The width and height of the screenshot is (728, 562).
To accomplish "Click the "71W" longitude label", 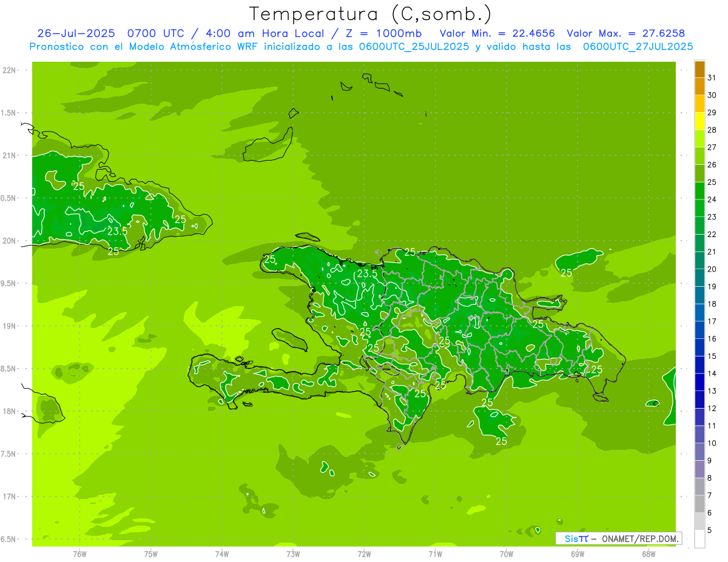I will point(435,554).
